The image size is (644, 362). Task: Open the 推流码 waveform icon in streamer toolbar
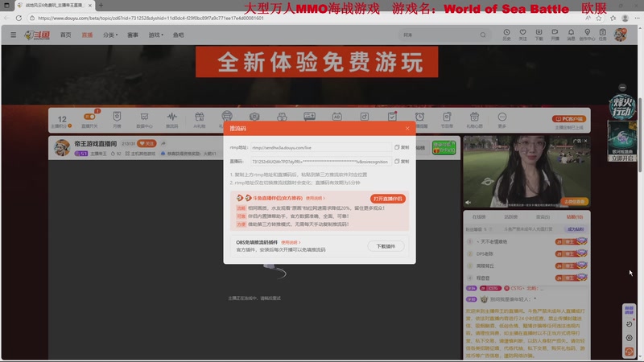171,120
